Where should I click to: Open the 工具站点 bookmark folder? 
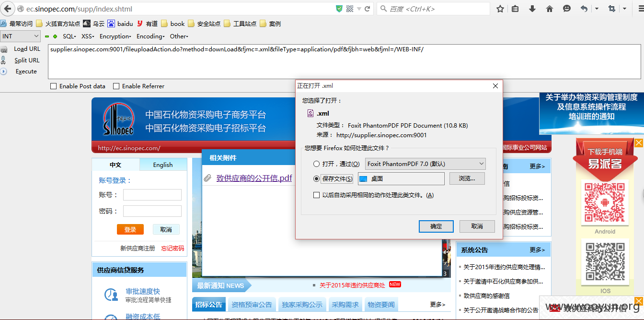pyautogui.click(x=240, y=24)
